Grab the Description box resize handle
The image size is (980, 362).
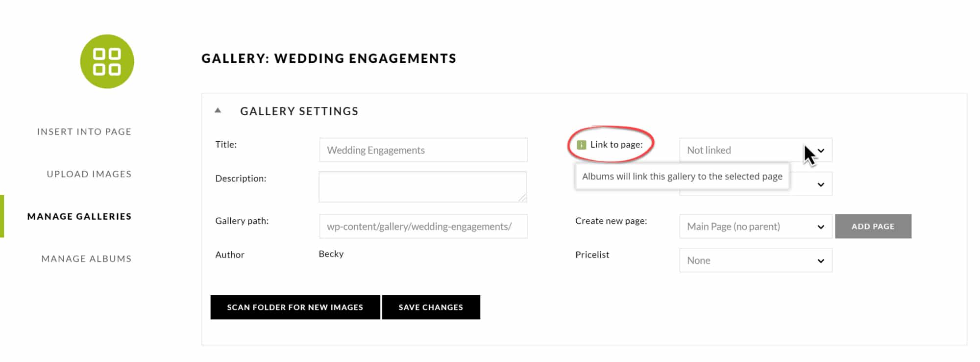tap(522, 198)
